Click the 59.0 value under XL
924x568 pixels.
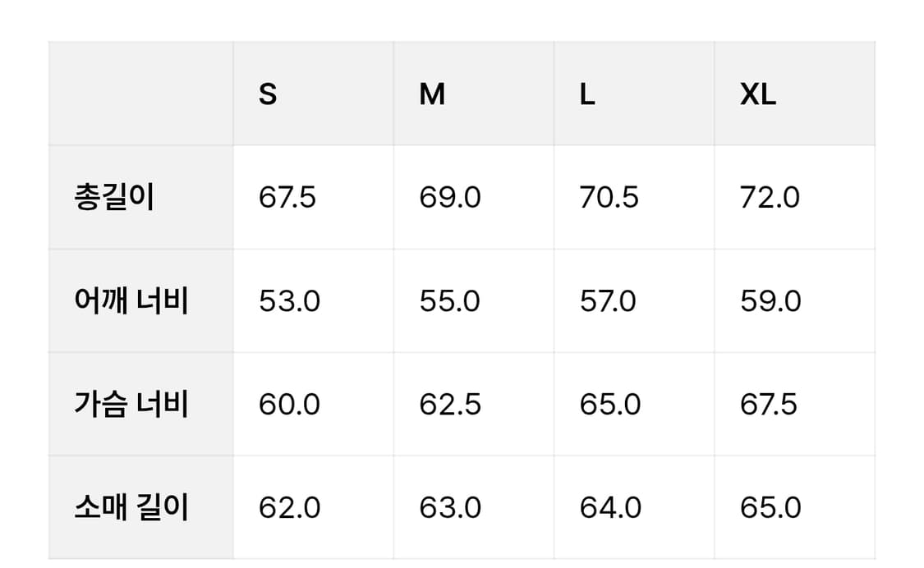point(770,301)
